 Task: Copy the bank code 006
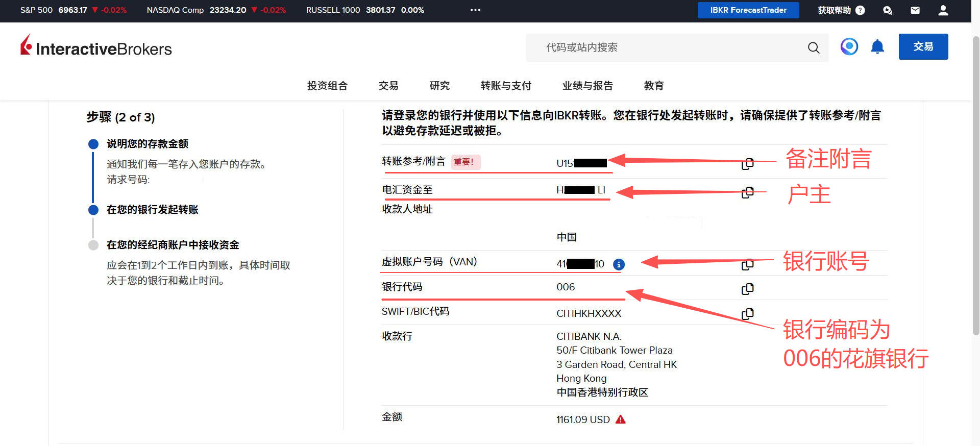tap(747, 289)
